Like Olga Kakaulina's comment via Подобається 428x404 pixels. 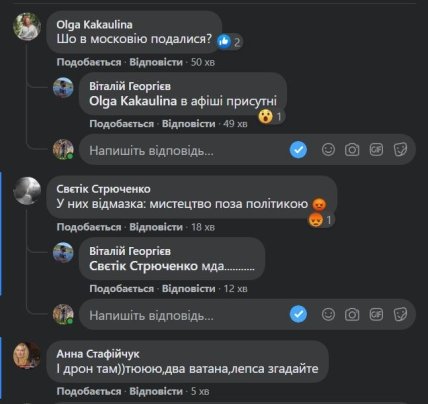[89, 62]
